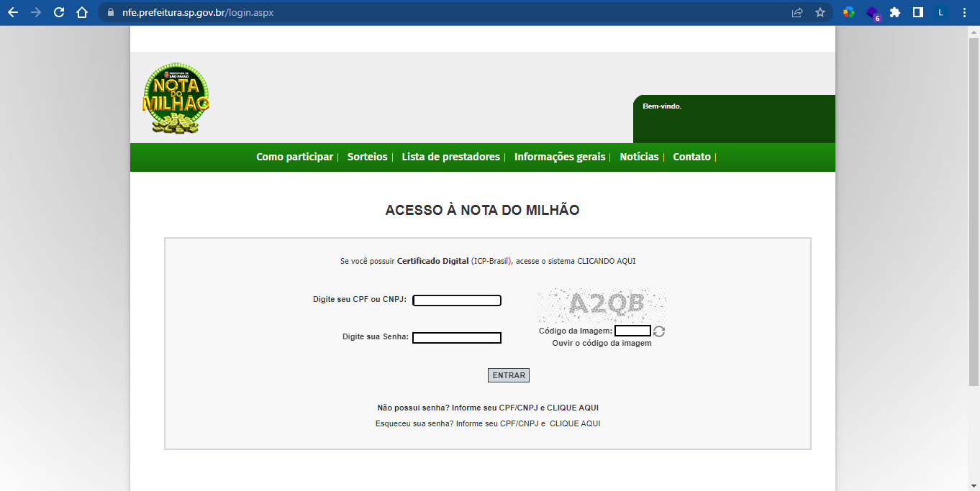Click Ouvir o código da imagem
Viewport: 980px width, 491px height.
(x=602, y=344)
